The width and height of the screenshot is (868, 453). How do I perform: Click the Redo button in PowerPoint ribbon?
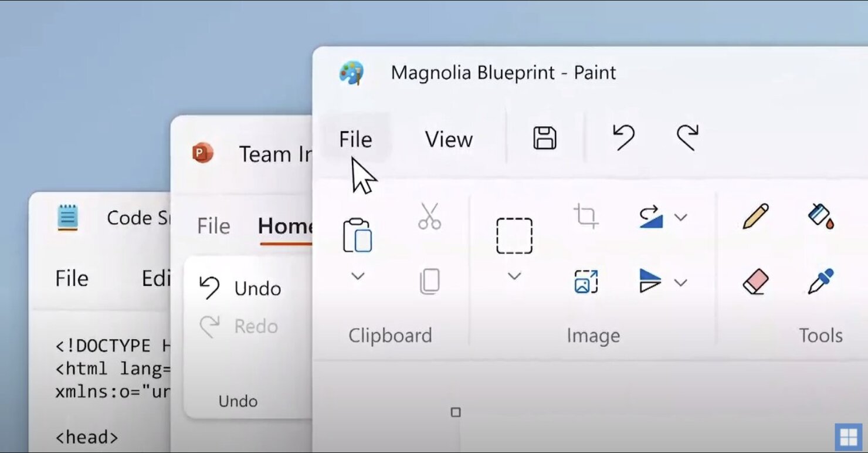[x=238, y=326]
